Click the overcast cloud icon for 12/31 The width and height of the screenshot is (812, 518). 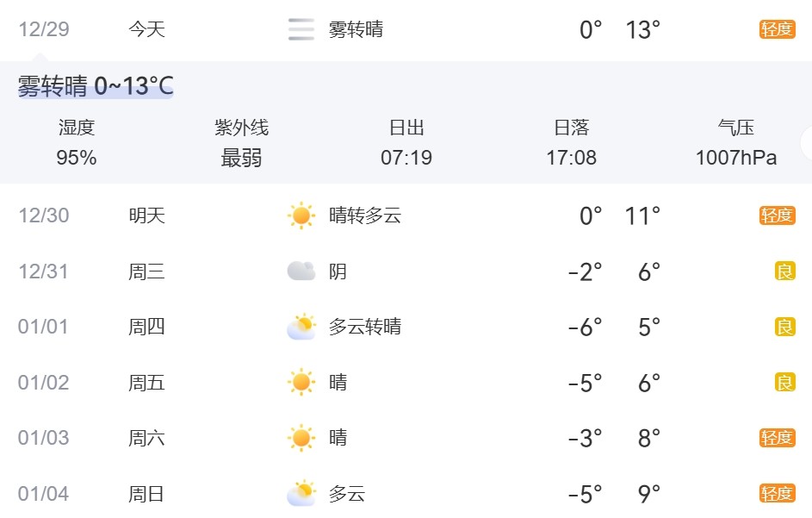(x=301, y=272)
